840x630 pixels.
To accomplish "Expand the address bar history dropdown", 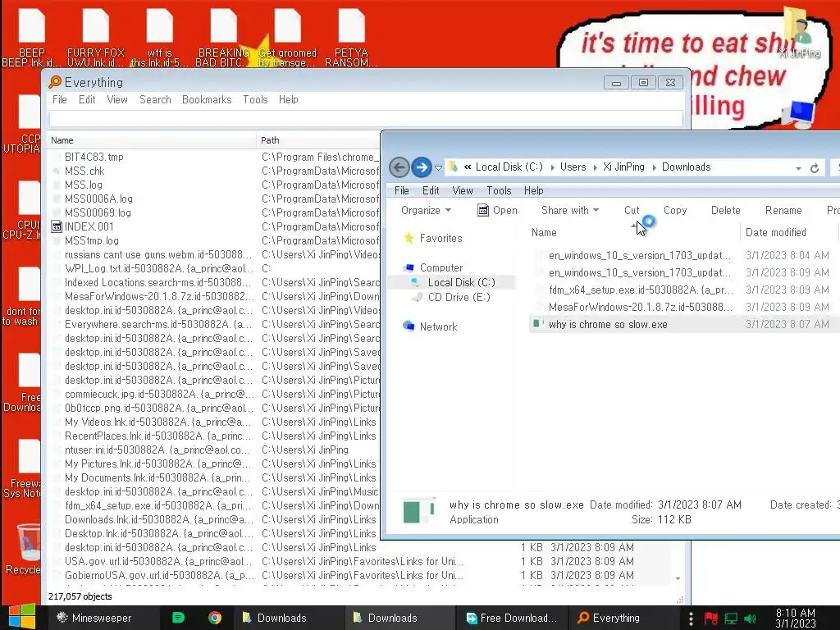I will [798, 168].
